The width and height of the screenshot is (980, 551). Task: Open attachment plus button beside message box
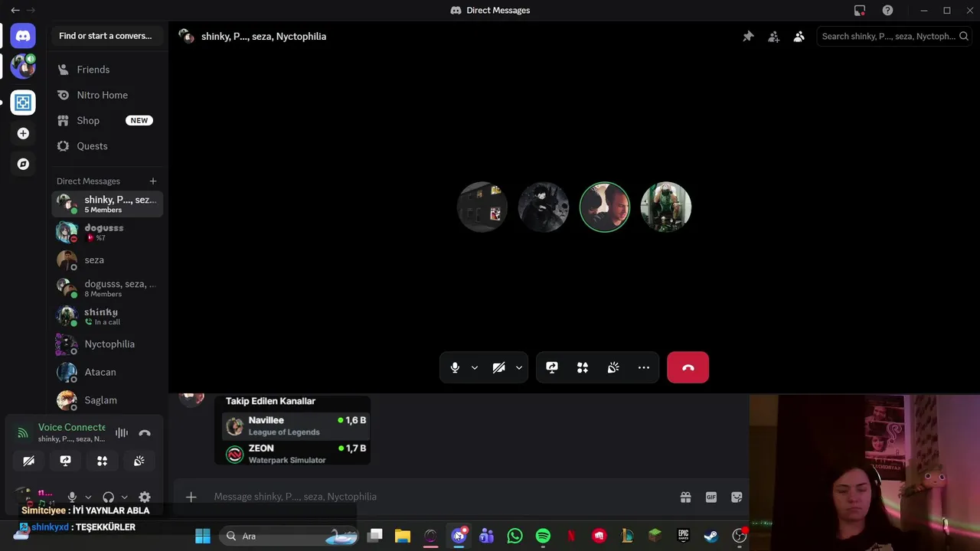pyautogui.click(x=191, y=497)
